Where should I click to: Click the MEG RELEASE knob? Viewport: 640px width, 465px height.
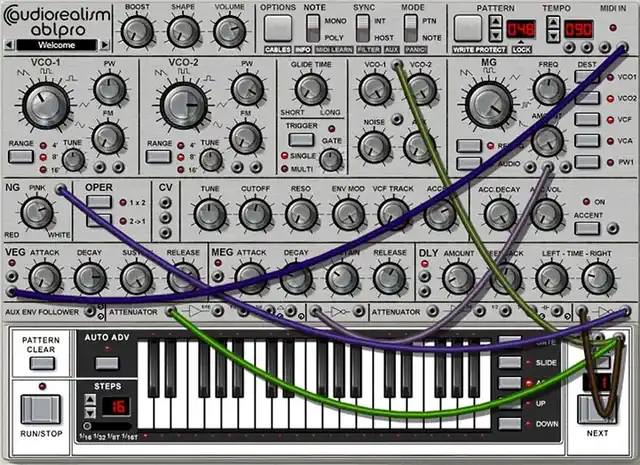tap(389, 278)
